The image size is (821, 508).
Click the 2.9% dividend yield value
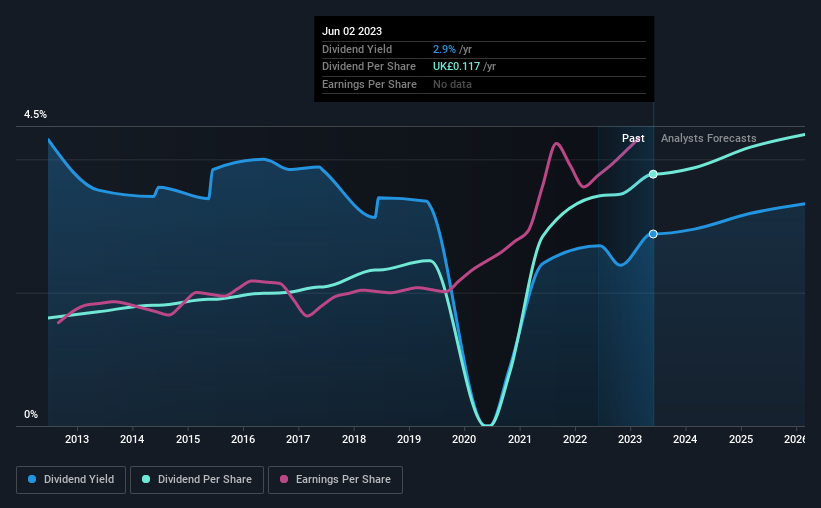tap(444, 49)
